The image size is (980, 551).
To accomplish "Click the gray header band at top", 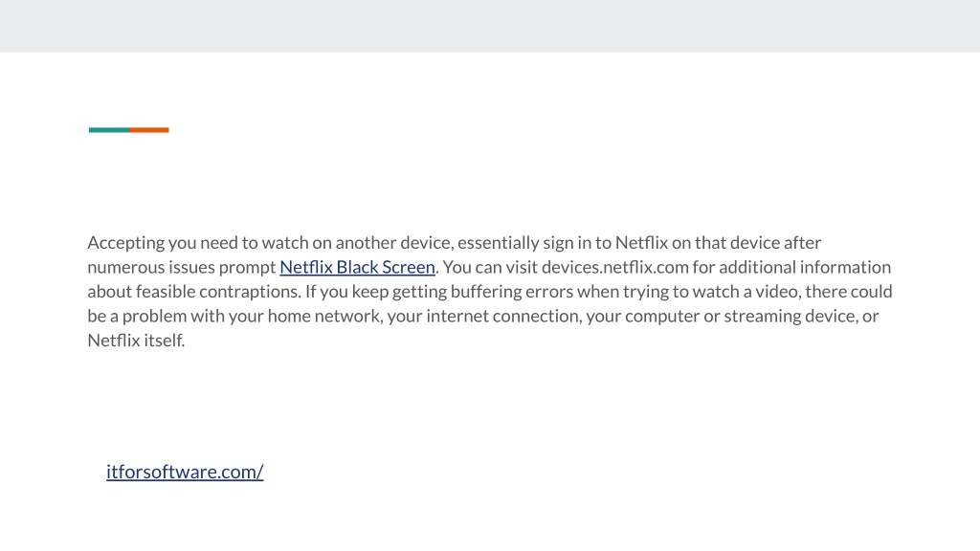I will tap(490, 26).
